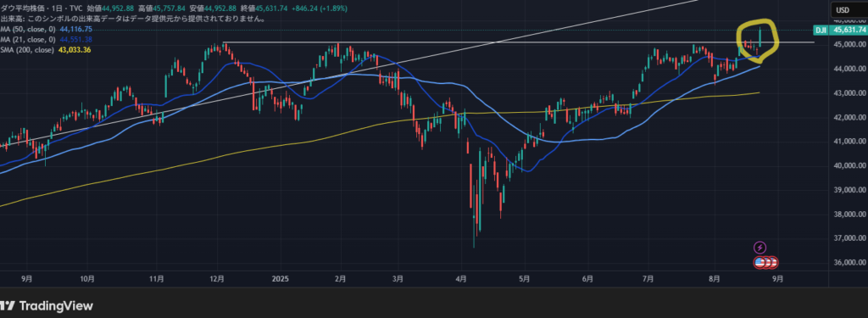
Task: Click the 8月 time axis label
Action: point(715,279)
